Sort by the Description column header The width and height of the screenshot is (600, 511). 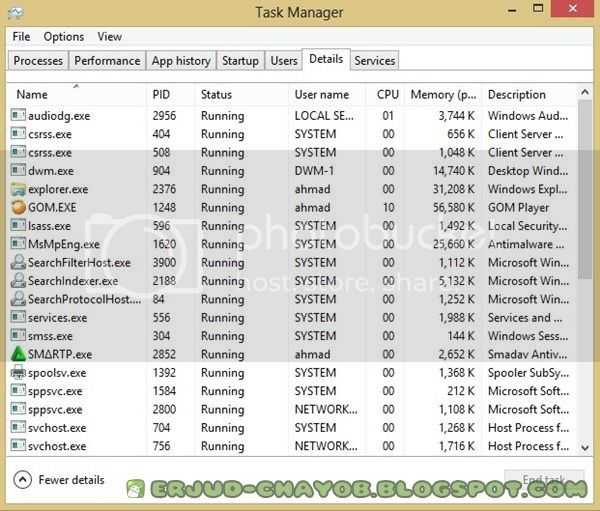[x=530, y=94]
